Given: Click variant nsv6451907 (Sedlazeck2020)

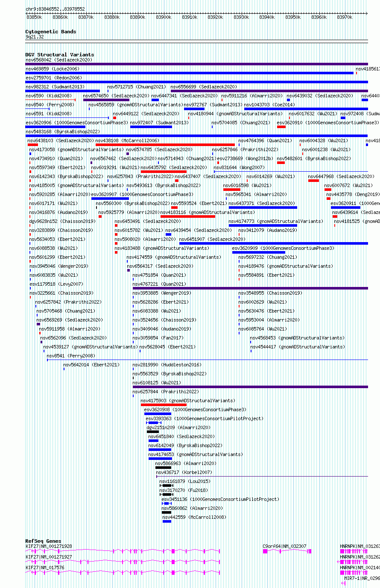Looking at the screenshot, I should tap(212, 239).
